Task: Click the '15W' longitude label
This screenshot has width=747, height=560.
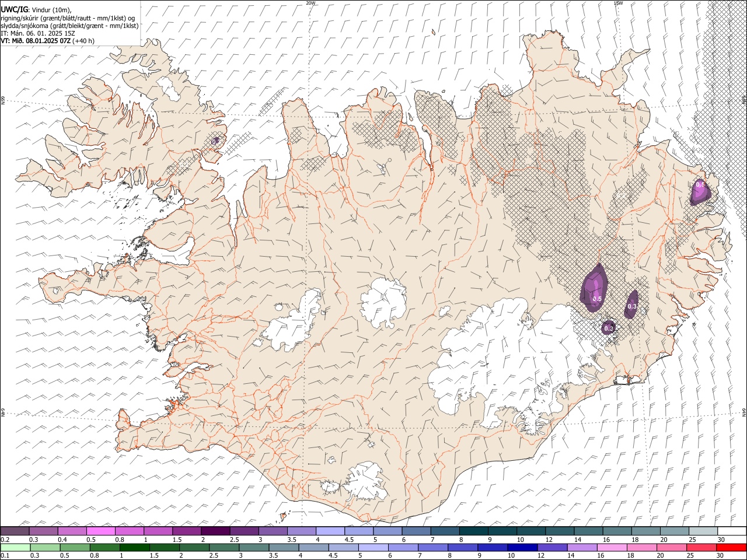Action: (619, 3)
